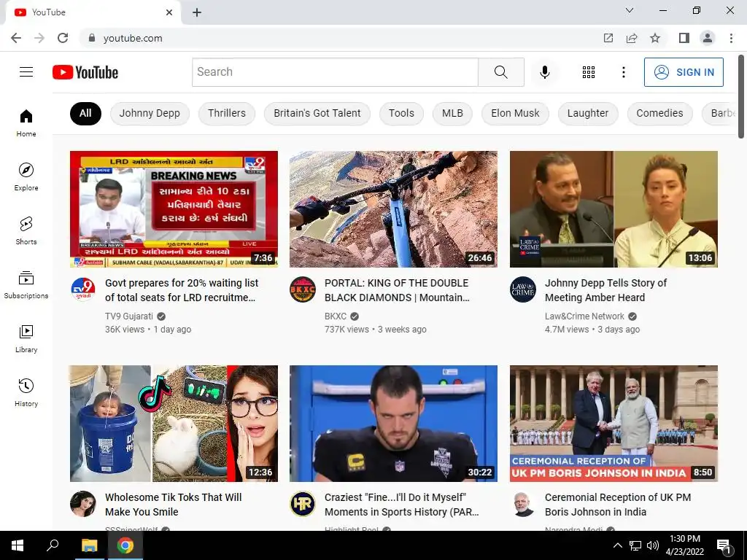The image size is (747, 560).
Task: Open File Explorer from taskbar
Action: (x=89, y=545)
